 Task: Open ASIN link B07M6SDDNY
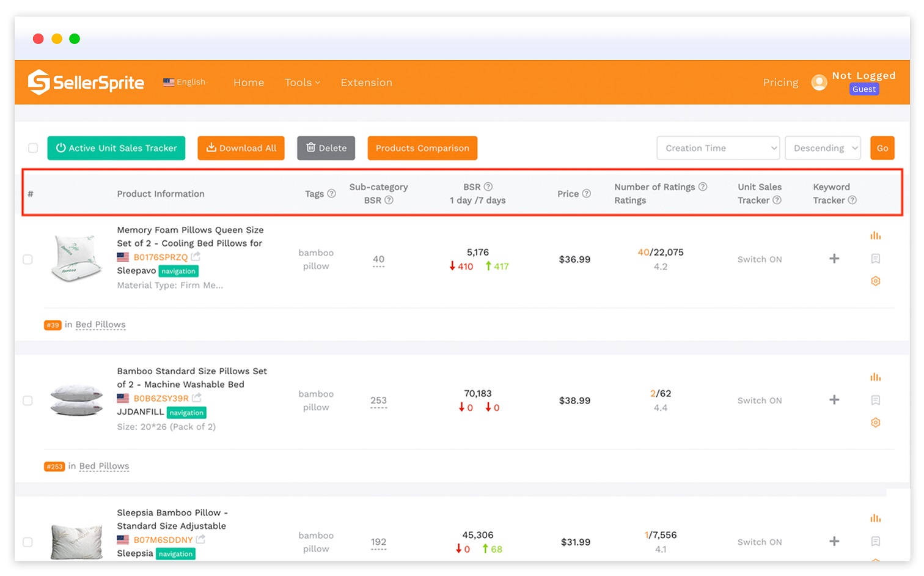[x=163, y=540]
